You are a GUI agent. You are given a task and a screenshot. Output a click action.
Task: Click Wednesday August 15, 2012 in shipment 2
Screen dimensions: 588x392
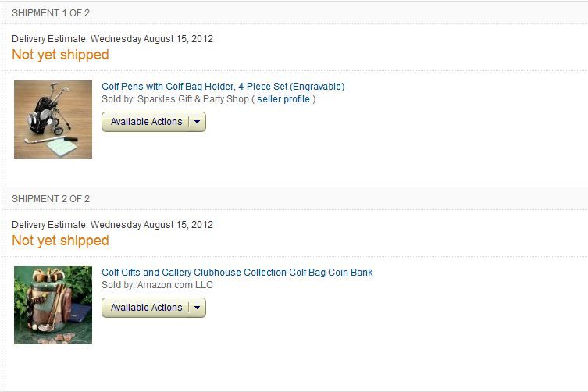(152, 225)
